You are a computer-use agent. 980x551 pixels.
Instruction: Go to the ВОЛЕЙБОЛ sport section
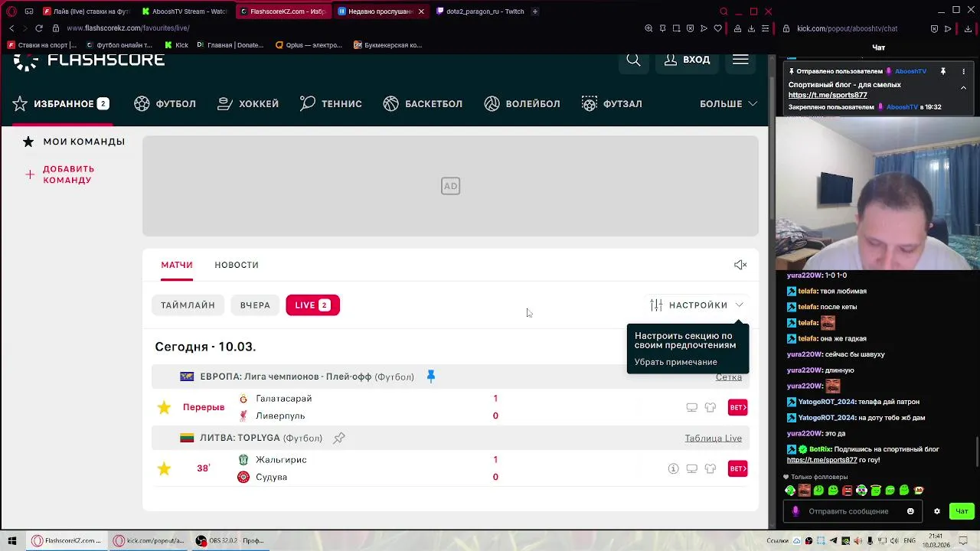click(x=522, y=103)
